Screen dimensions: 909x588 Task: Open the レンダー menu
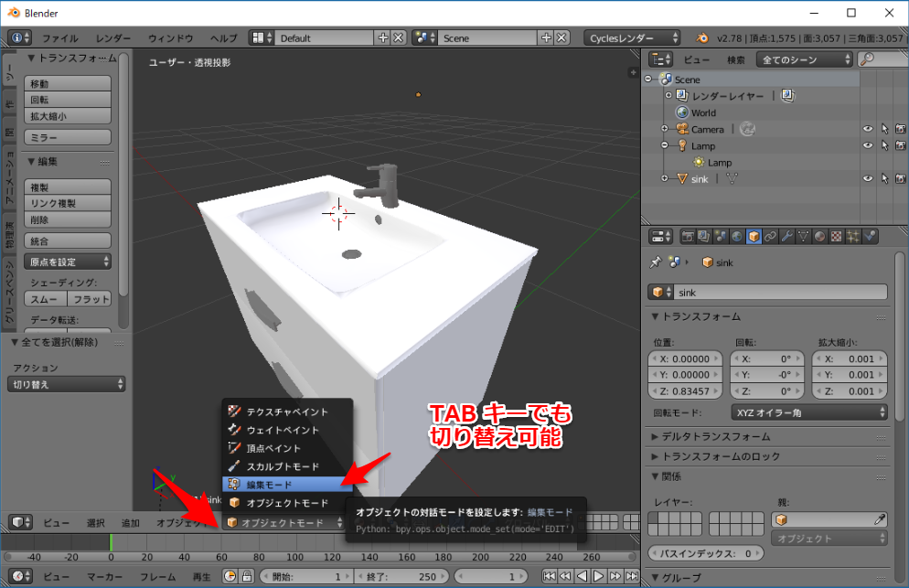113,38
